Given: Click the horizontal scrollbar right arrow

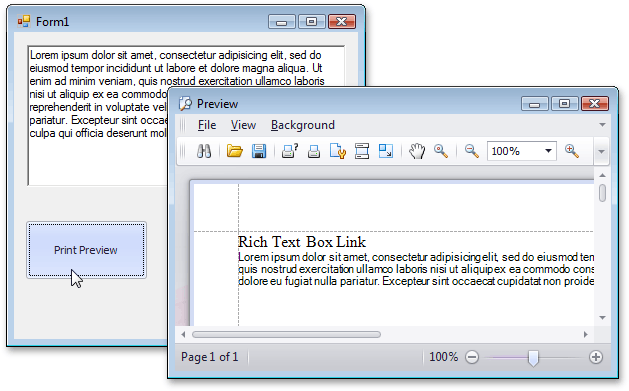Looking at the screenshot, I should (x=586, y=334).
